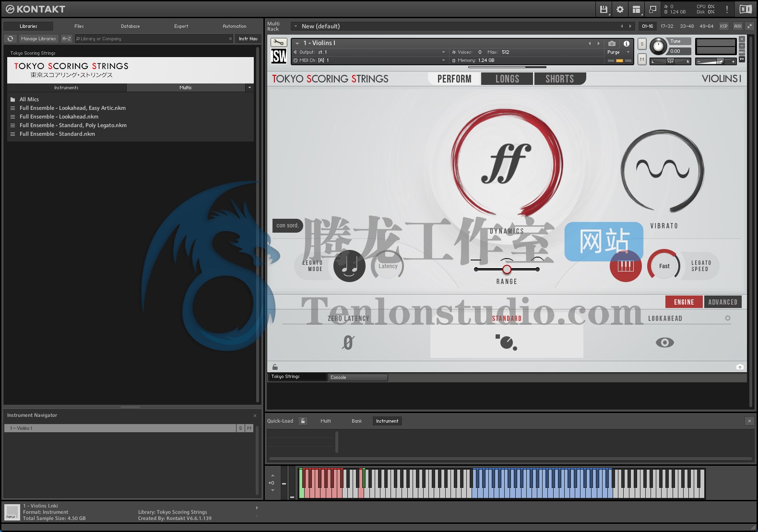
Task: Select the Standard engine icon
Action: pyautogui.click(x=506, y=342)
